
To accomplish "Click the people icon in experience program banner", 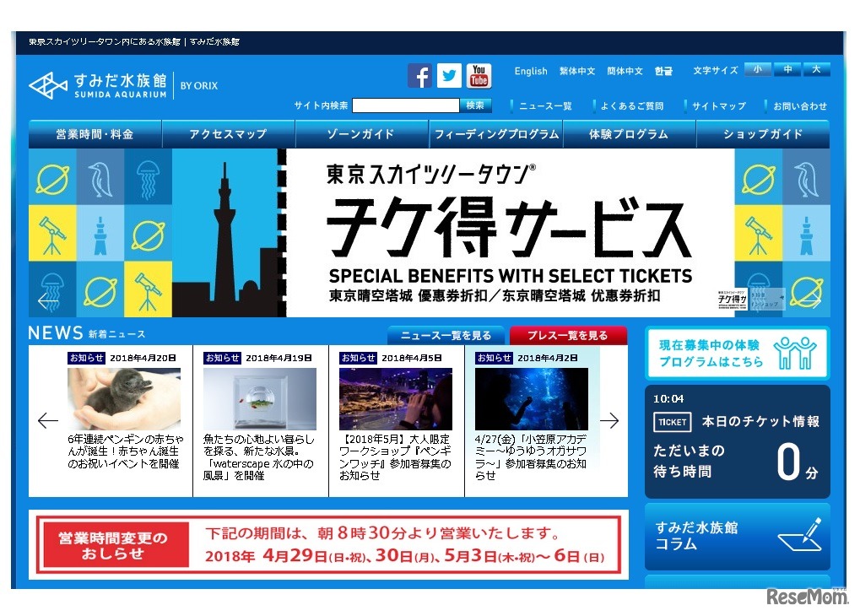I will pos(795,354).
